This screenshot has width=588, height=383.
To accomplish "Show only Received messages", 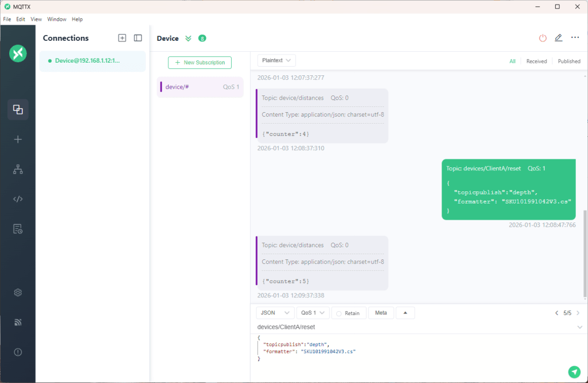I will pos(536,61).
